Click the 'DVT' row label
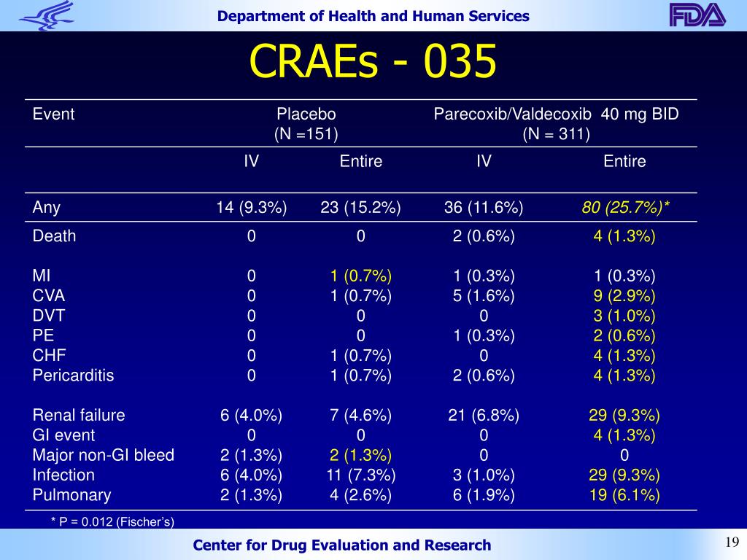747x560 pixels. coord(49,316)
